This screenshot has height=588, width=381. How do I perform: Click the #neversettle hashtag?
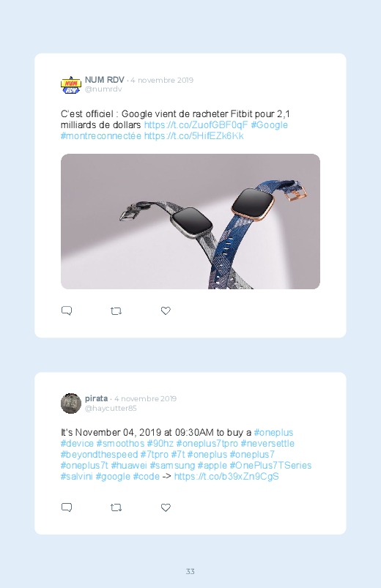coord(267,443)
